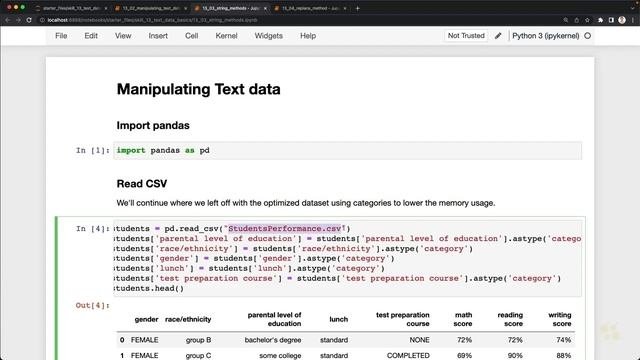Bookmark page with the star icon
Screen dimensions: 640x360
click(587, 20)
